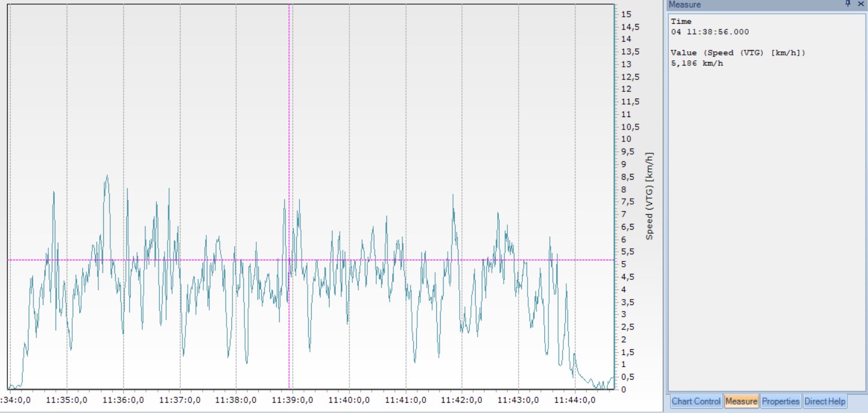
Task: Click the 15 mark on the speed axis
Action: pyautogui.click(x=626, y=14)
